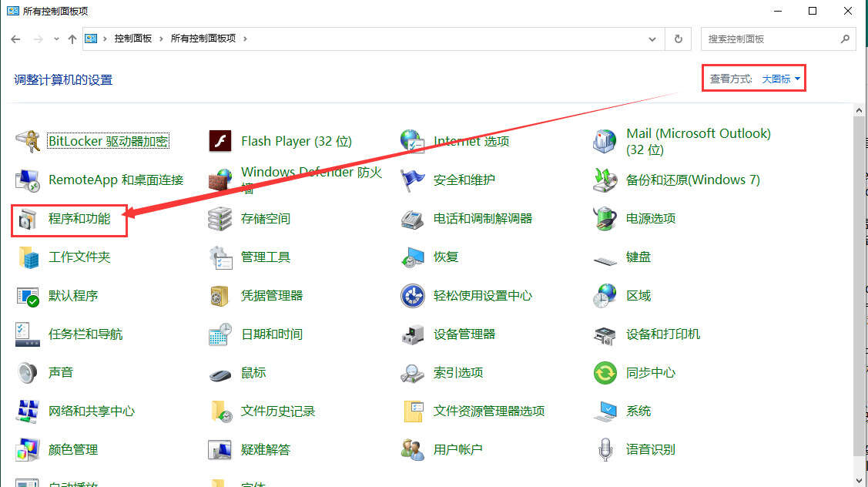The width and height of the screenshot is (868, 487).
Task: Click the 默认程序 icon
Action: (28, 296)
